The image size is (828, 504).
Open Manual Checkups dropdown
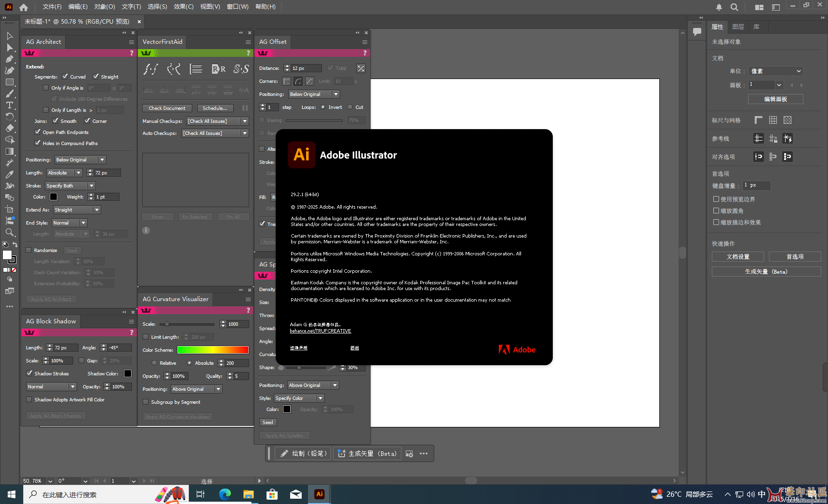(x=217, y=121)
